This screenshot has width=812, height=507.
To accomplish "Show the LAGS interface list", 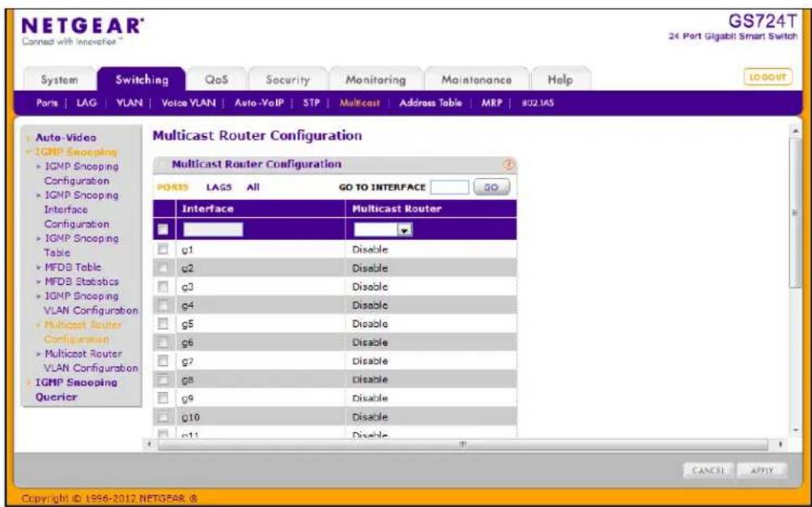I will tap(219, 187).
